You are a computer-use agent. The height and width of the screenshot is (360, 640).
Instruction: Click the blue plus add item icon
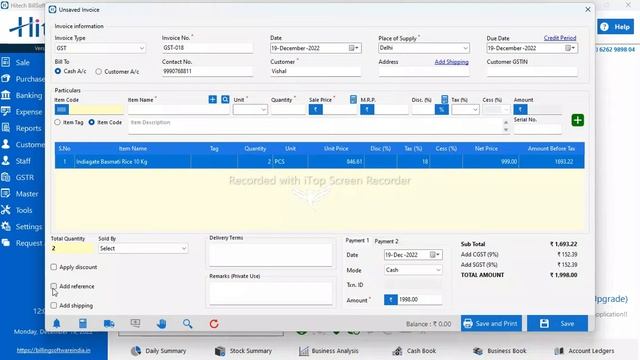[213, 100]
